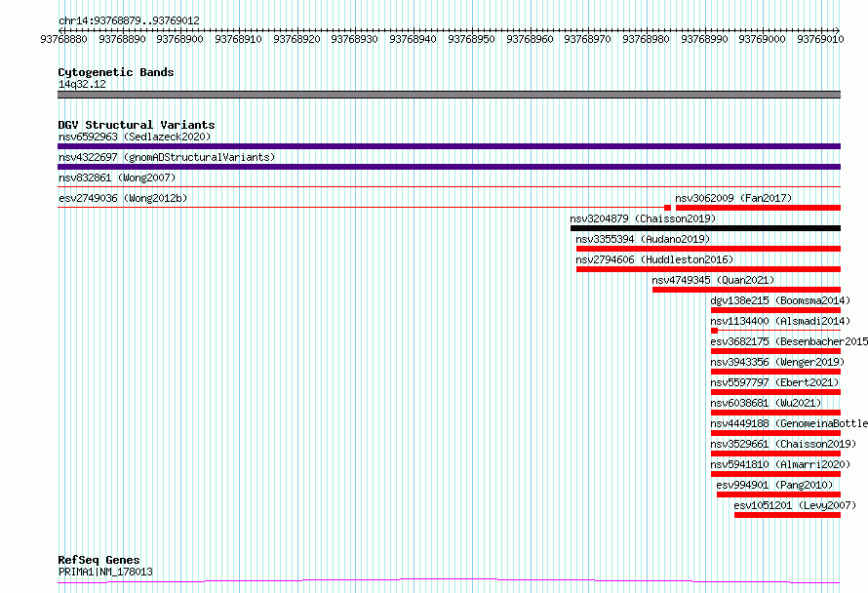Click the RefSeq Genes track title

99,560
